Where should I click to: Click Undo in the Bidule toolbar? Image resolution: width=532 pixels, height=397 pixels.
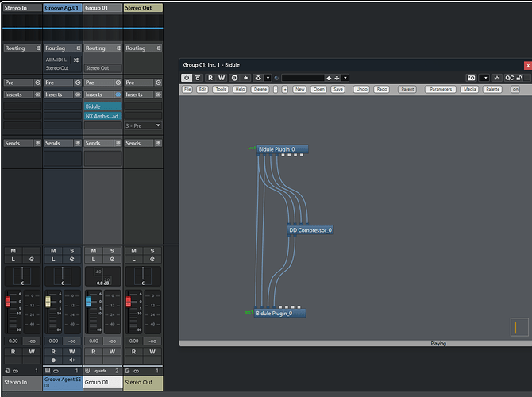(361, 89)
